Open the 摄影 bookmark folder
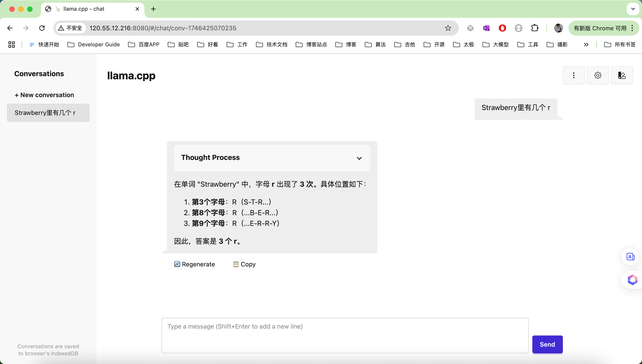 557,45
